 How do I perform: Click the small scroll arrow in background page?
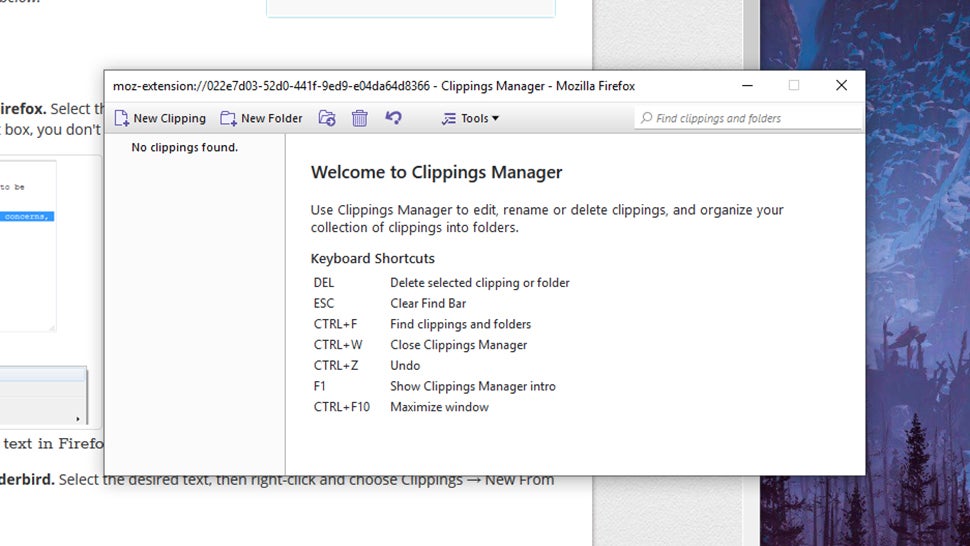[x=78, y=419]
